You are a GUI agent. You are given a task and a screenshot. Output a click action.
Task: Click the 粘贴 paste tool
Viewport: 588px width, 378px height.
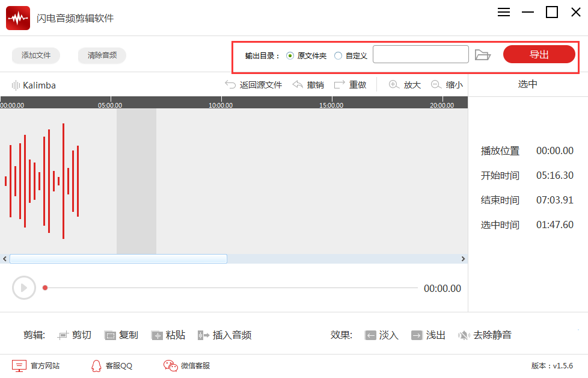tap(168, 335)
